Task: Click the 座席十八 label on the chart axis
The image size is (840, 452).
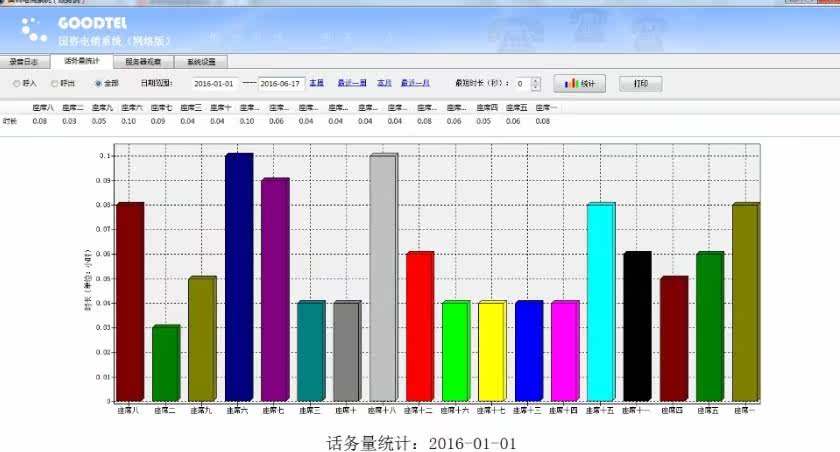Action: [382, 411]
